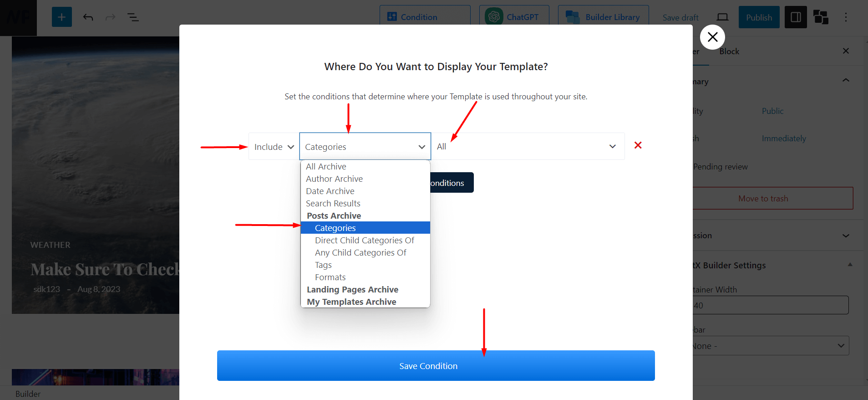Open the document overview list icon

[133, 17]
